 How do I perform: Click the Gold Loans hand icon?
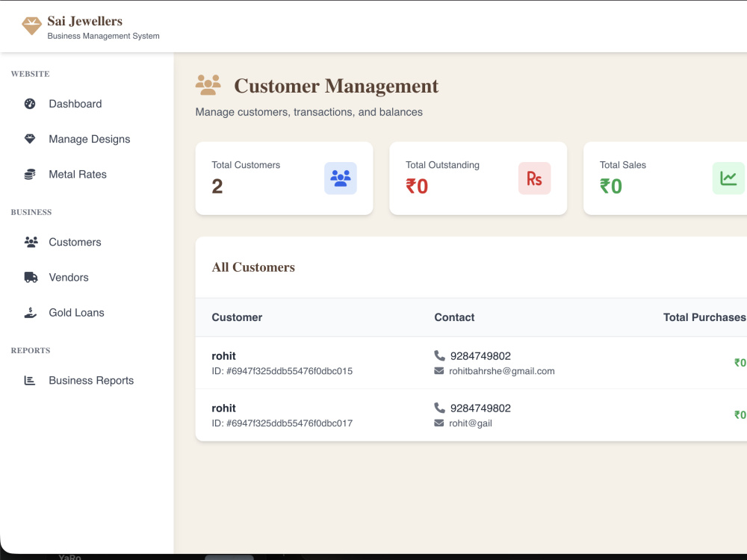click(x=31, y=312)
